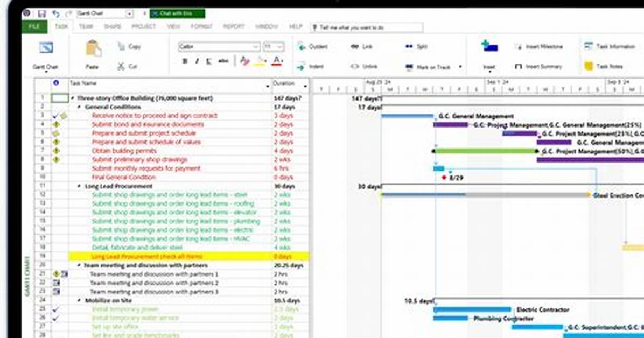Select the Format Painter brush icon
The height and width of the screenshot is (338, 644).
coord(245,61)
